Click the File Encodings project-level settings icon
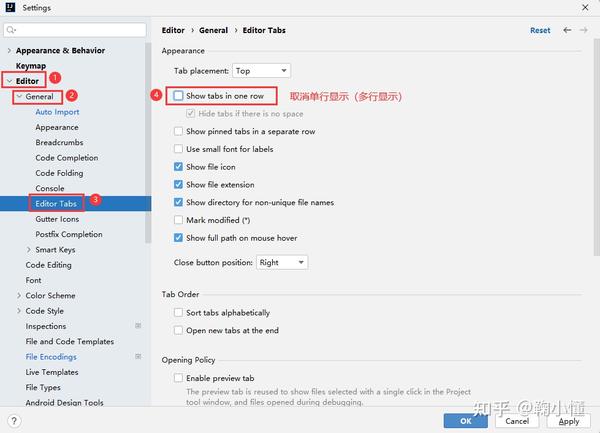The width and height of the screenshot is (600, 433). (138, 356)
